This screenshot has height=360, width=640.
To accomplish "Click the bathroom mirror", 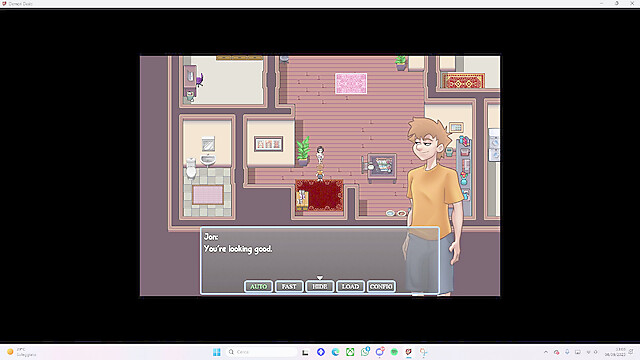I will point(208,144).
